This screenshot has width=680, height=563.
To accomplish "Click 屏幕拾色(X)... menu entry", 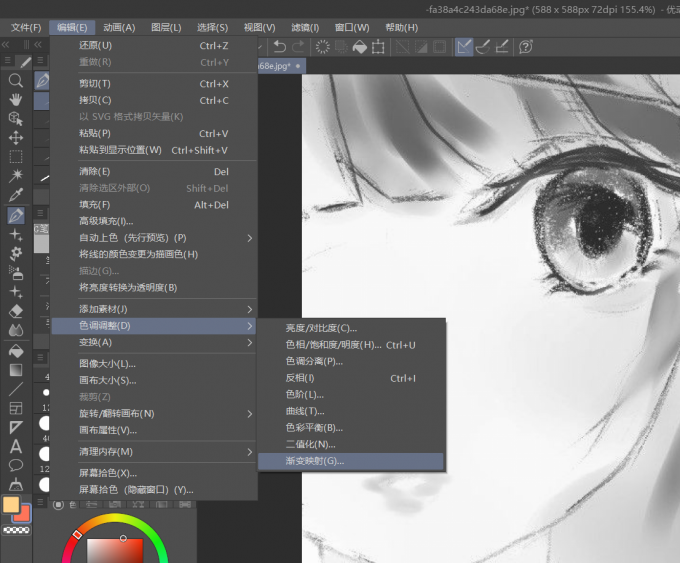I will tap(154, 473).
